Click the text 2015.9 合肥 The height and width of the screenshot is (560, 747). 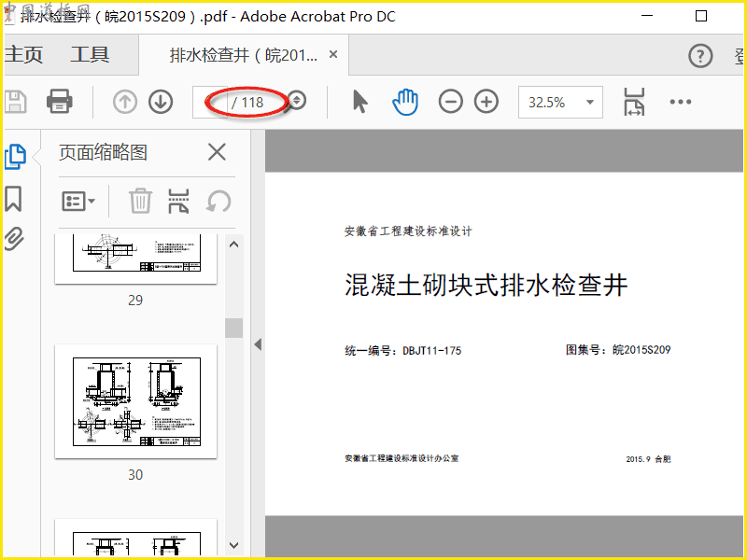pos(648,459)
